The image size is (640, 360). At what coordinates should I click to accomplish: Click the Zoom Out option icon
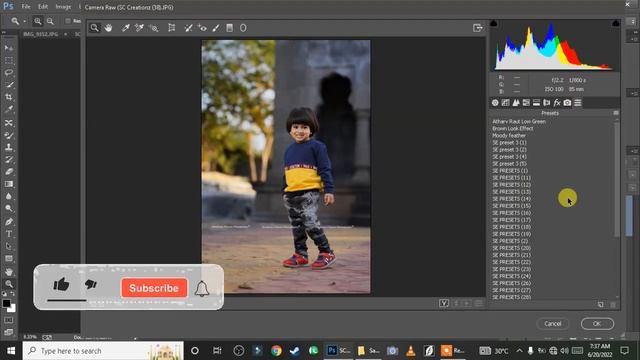coord(50,21)
